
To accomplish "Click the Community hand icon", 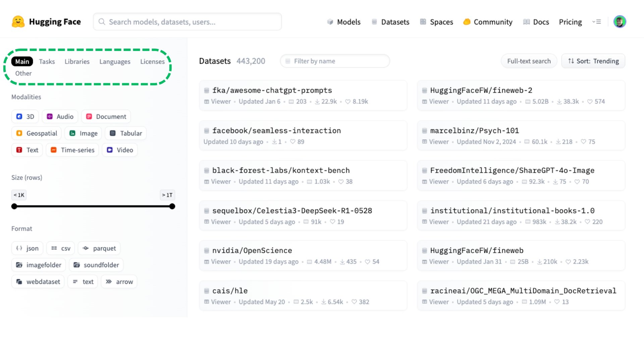I will point(467,22).
